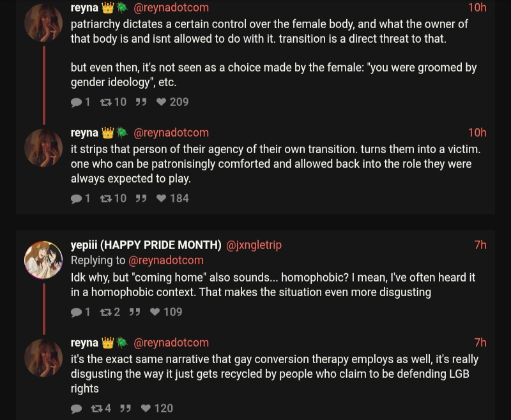
Task: Open @reynadotcom handle in first tweet
Action: [x=171, y=8]
